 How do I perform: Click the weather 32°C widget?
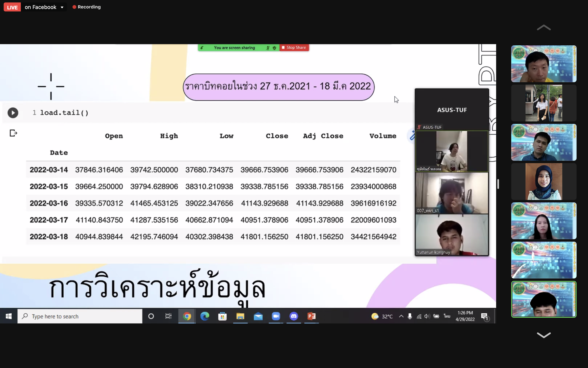(382, 316)
